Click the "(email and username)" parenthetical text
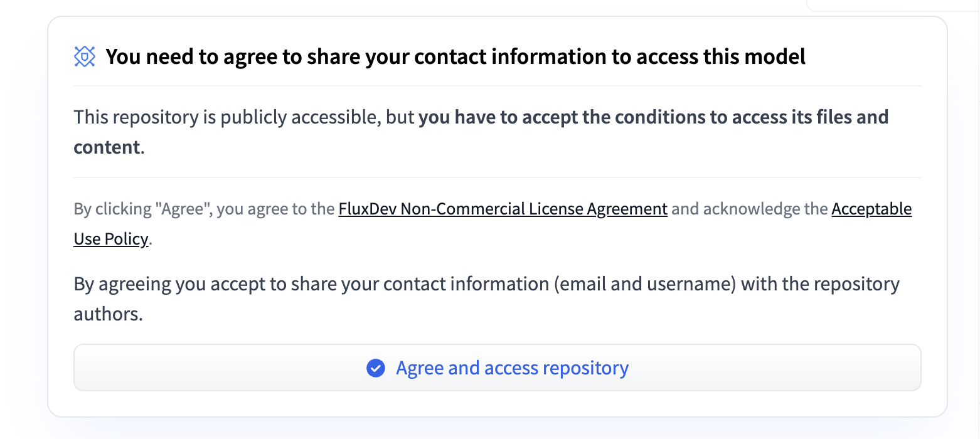 pyautogui.click(x=644, y=284)
